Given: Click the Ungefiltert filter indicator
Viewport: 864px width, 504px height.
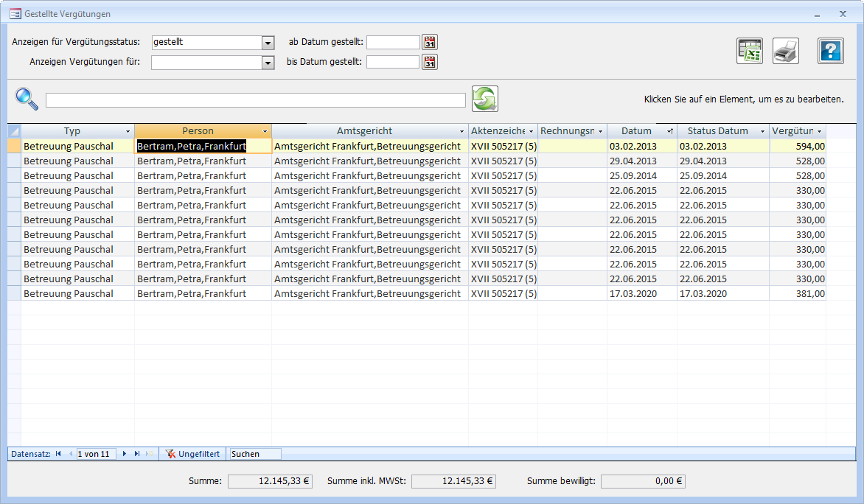Looking at the screenshot, I should tap(193, 454).
